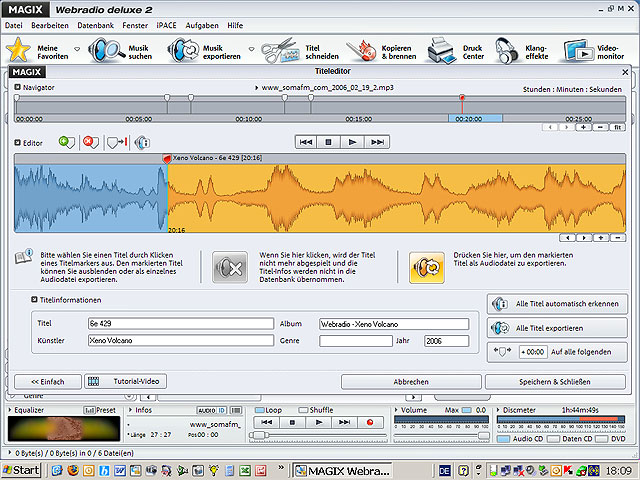Toggle the Max volume switch
The height and width of the screenshot is (480, 640).
click(467, 410)
